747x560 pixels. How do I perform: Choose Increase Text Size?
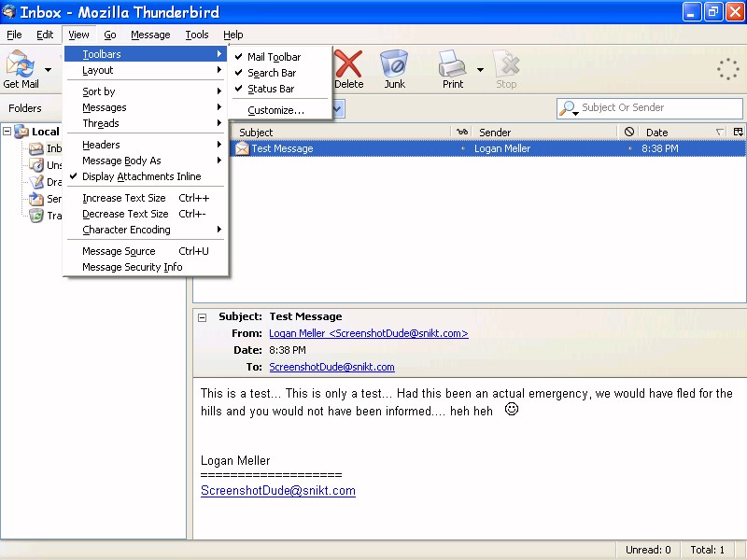point(146,198)
